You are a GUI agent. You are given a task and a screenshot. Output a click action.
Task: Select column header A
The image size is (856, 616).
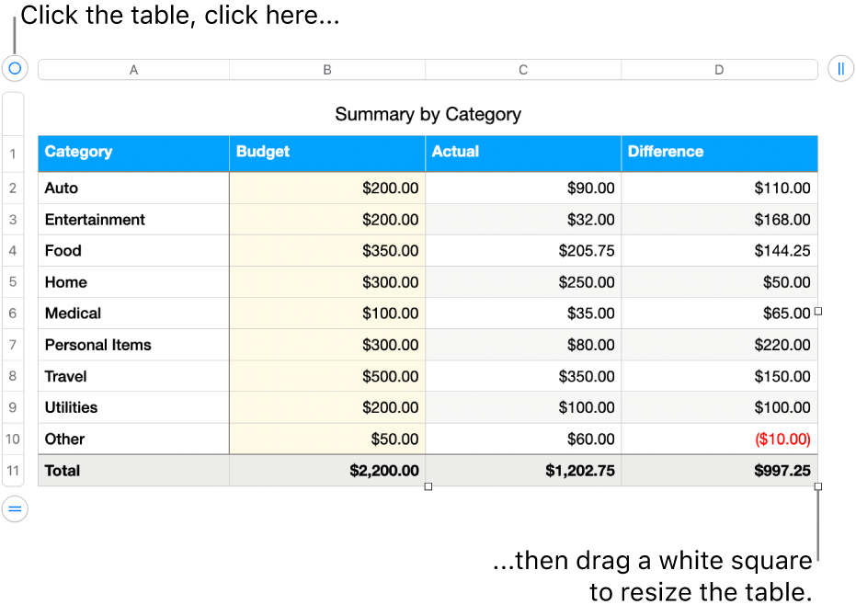[x=133, y=69]
